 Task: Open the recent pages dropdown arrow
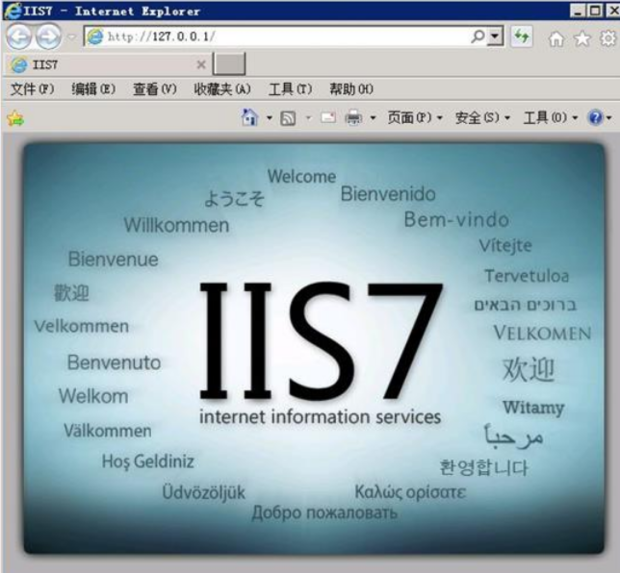pyautogui.click(x=72, y=37)
